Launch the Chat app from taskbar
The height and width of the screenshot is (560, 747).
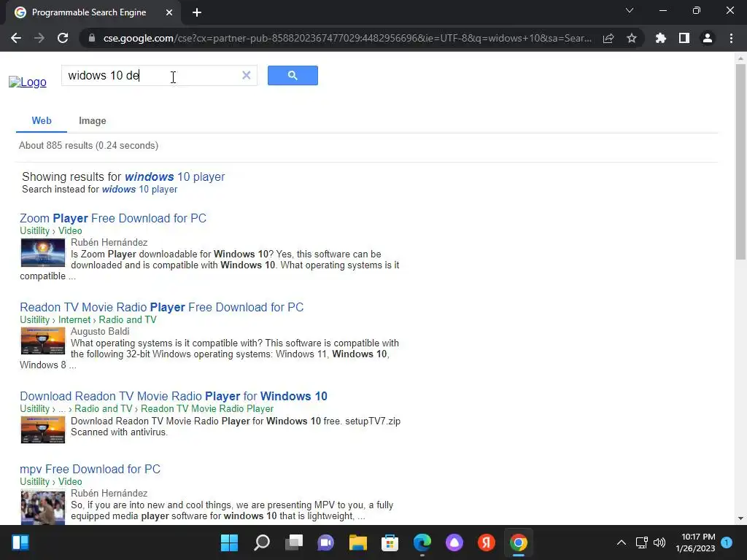pyautogui.click(x=326, y=542)
